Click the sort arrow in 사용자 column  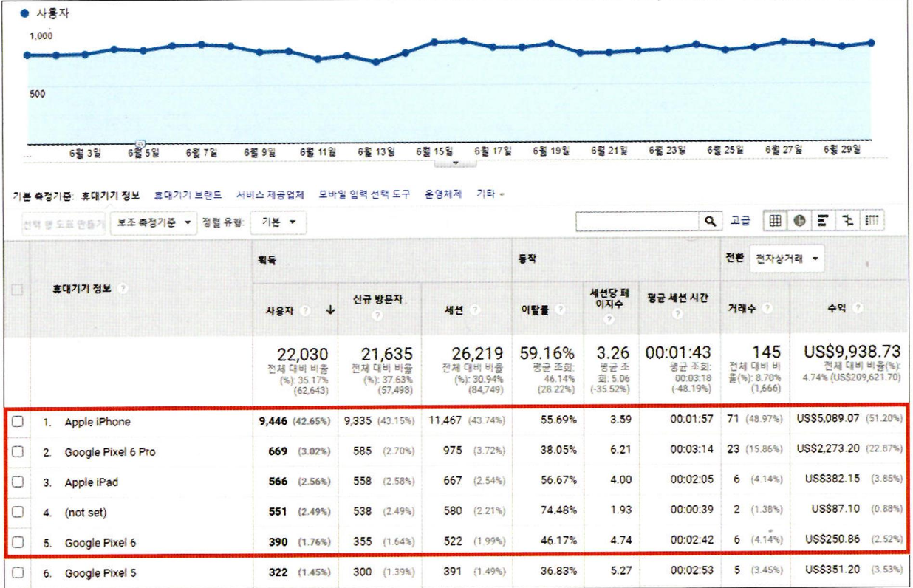pyautogui.click(x=329, y=311)
